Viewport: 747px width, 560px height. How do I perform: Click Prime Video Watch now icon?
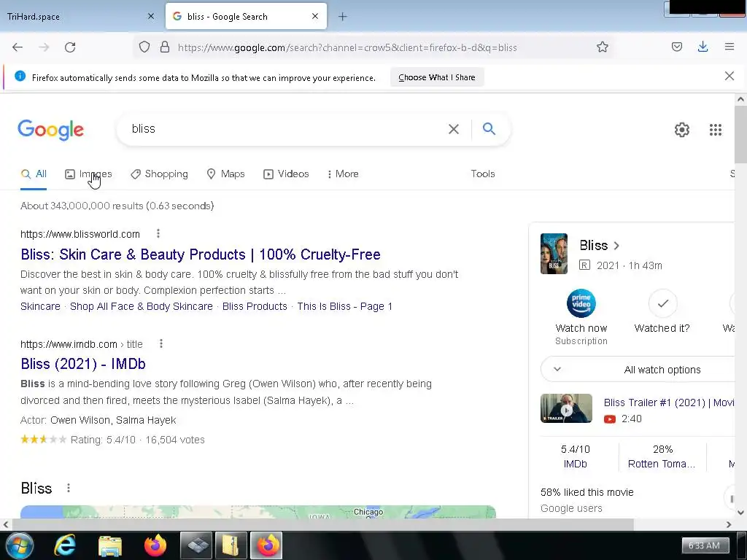581,303
